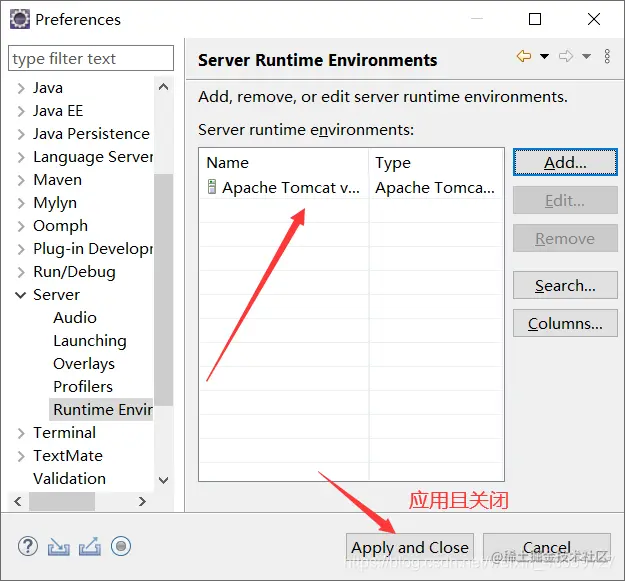Click the Help question mark icon
The height and width of the screenshot is (581, 625).
(x=28, y=546)
